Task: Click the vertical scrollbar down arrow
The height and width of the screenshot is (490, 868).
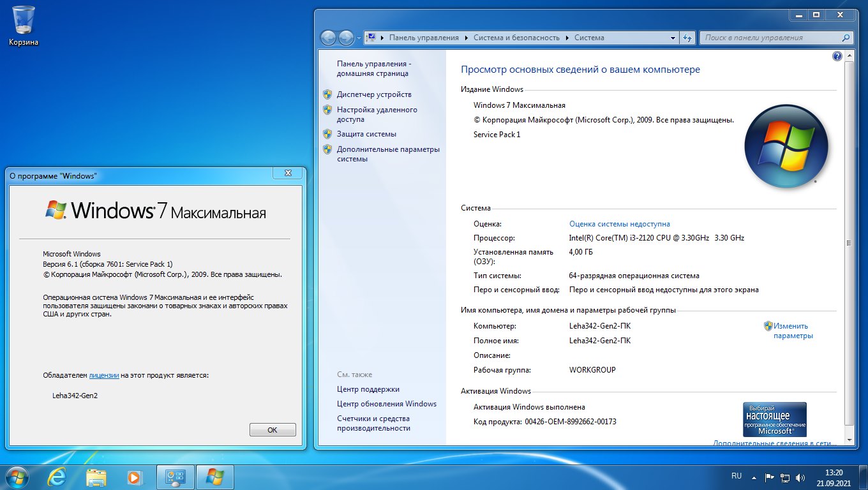Action: (848, 440)
